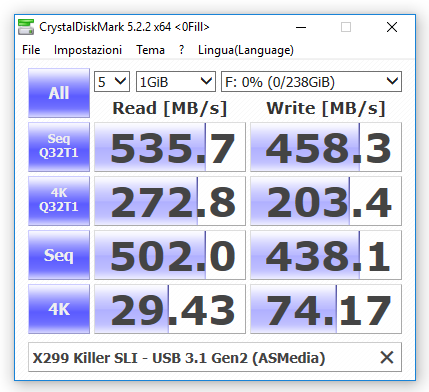
Task: Expand the test count dropdown showing 5
Action: 112,82
